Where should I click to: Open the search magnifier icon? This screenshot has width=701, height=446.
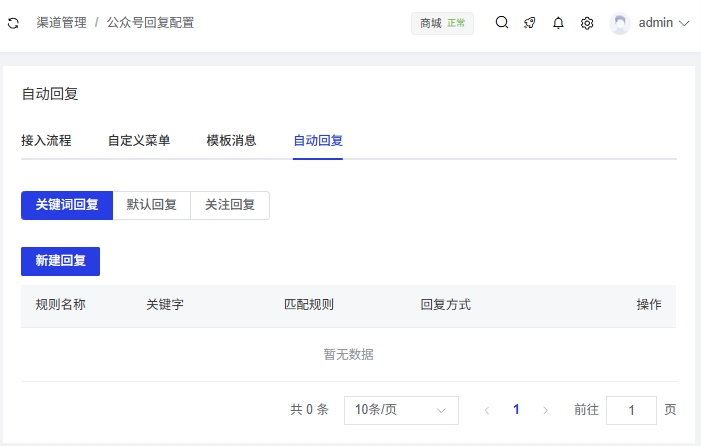[x=502, y=23]
